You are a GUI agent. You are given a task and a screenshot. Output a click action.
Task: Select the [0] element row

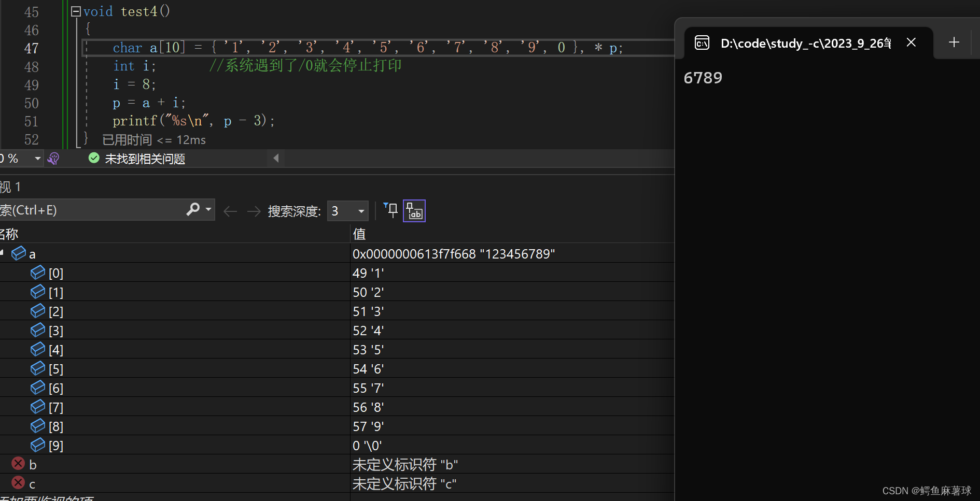[x=337, y=273]
